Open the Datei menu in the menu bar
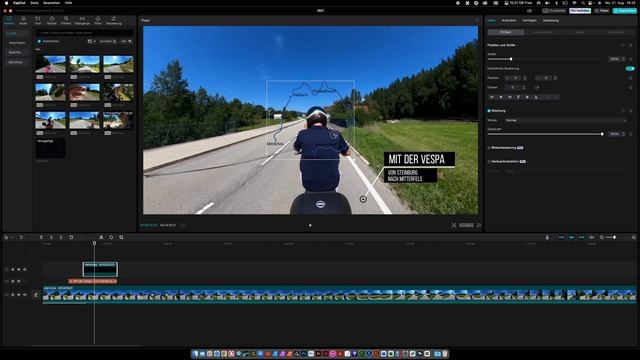 (x=34, y=3)
